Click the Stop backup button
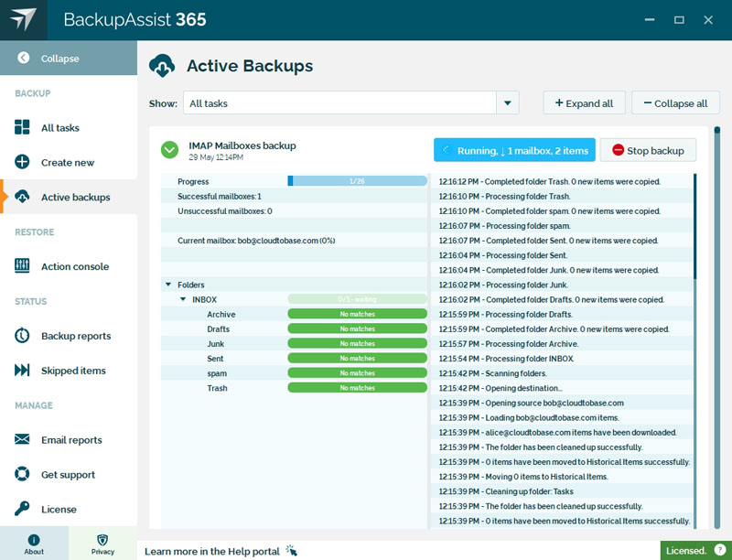This screenshot has width=732, height=560. (x=648, y=150)
